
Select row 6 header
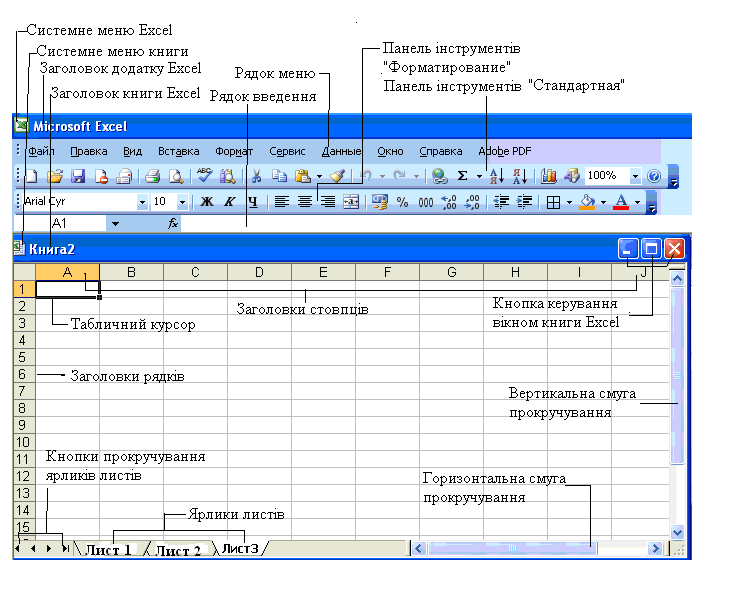22,374
